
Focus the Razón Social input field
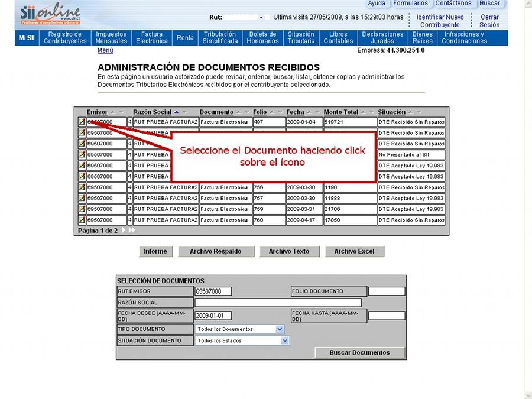tap(278, 302)
